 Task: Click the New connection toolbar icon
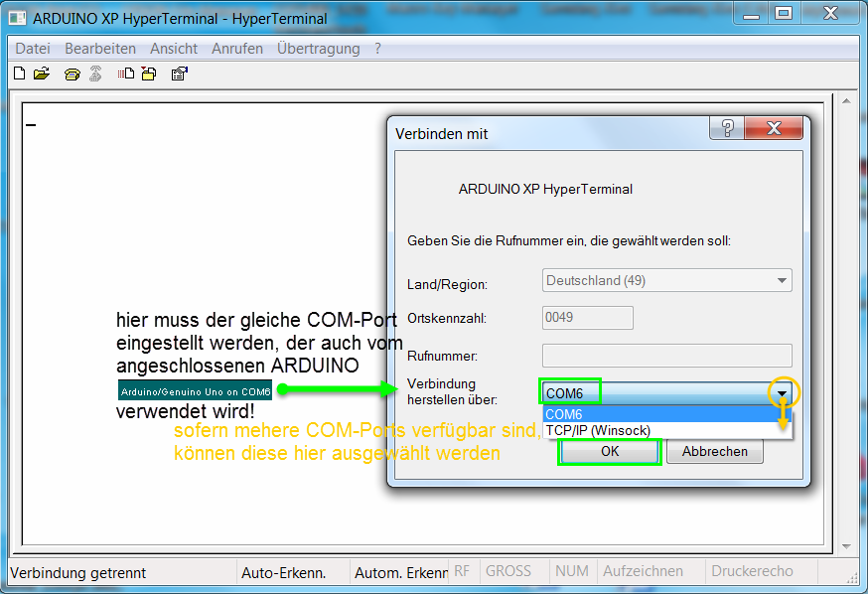[x=19, y=74]
